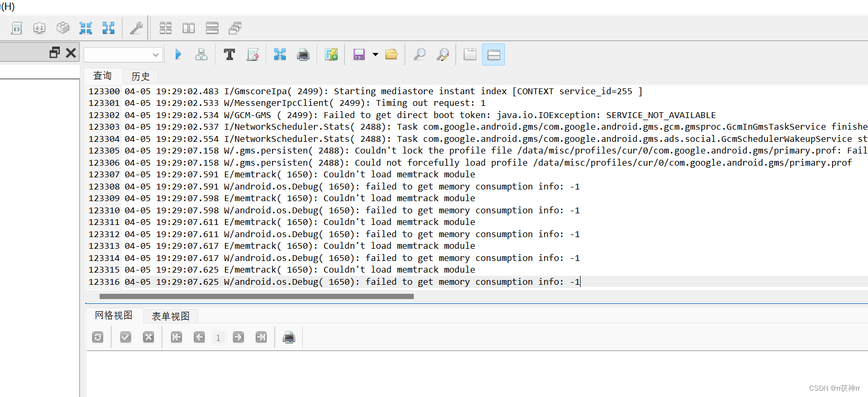Apply changes with the checkmark button
This screenshot has width=868, height=397.
click(x=125, y=337)
